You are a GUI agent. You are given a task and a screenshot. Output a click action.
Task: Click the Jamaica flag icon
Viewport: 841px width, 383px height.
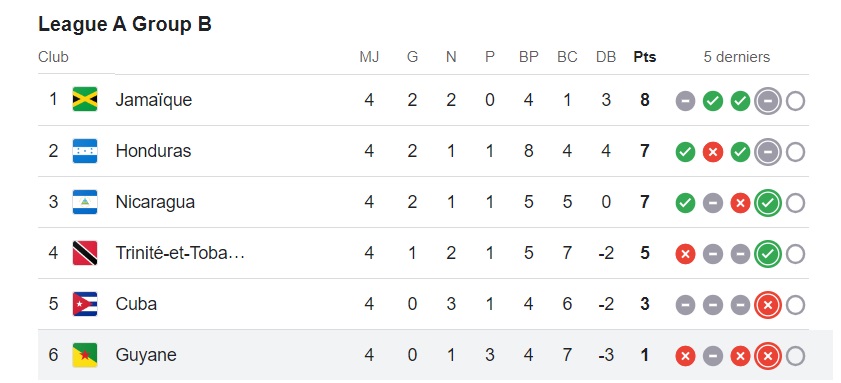point(85,99)
